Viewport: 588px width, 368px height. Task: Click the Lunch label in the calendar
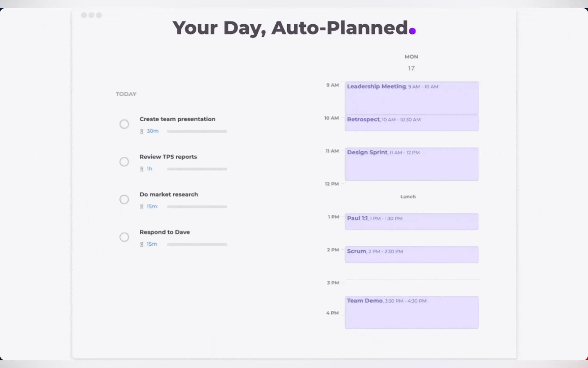pos(408,197)
